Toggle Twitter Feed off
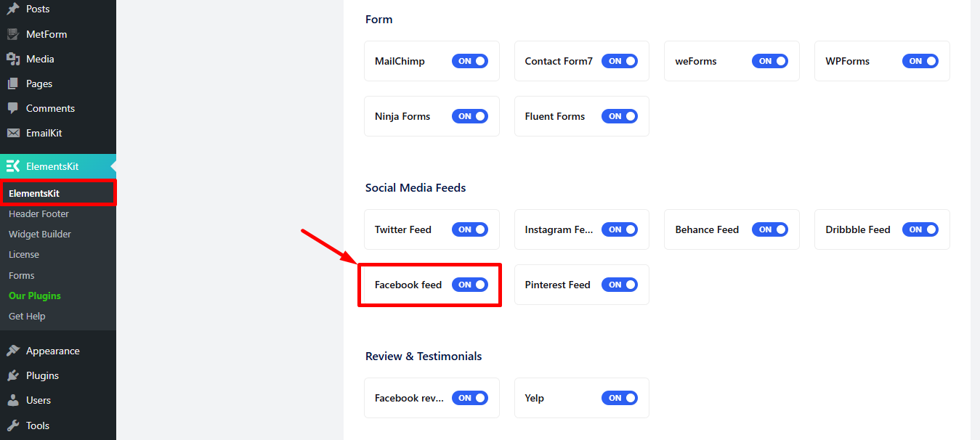Screen dimensions: 980x440 pos(470,229)
